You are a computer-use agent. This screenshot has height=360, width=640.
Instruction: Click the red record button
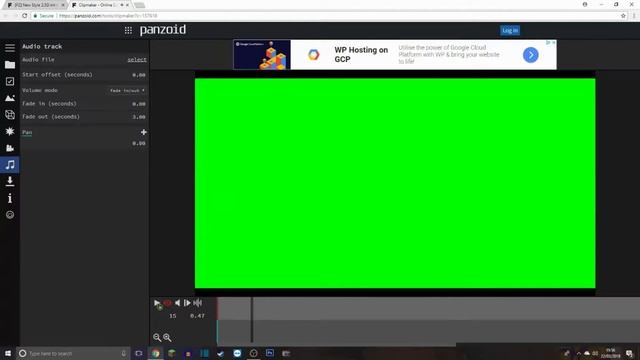pyautogui.click(x=167, y=303)
